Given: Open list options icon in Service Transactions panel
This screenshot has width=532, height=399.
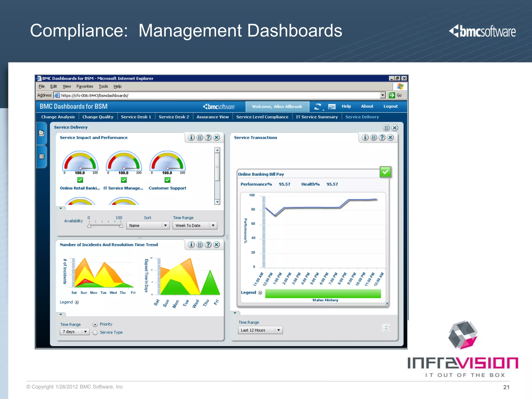Looking at the screenshot, I should click(374, 137).
